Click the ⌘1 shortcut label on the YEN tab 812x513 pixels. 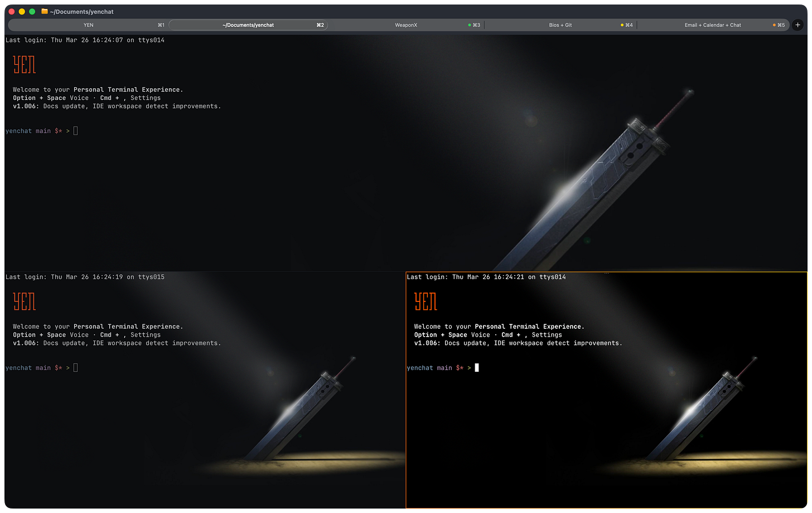pos(161,25)
